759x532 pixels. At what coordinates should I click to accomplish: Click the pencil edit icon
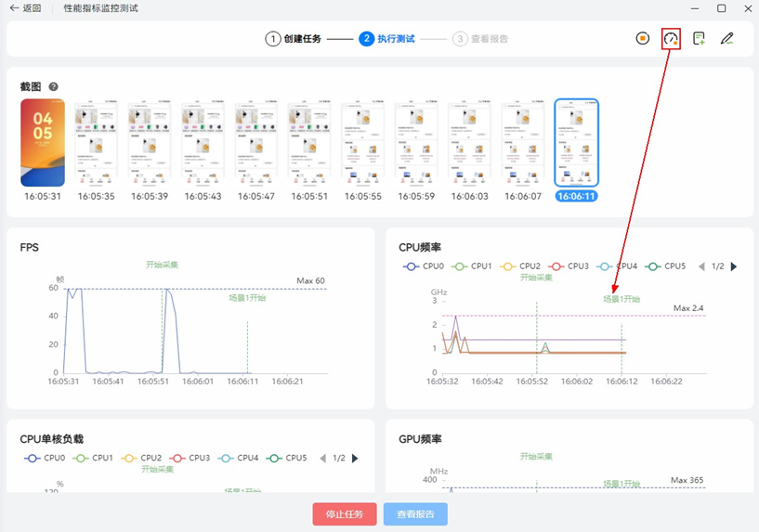point(726,39)
